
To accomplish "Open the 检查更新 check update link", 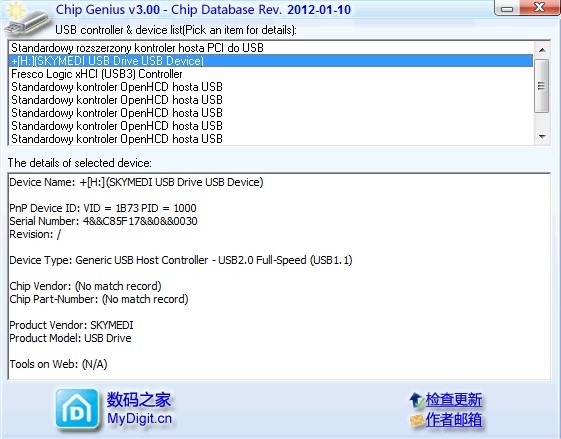I will pyautogui.click(x=454, y=400).
